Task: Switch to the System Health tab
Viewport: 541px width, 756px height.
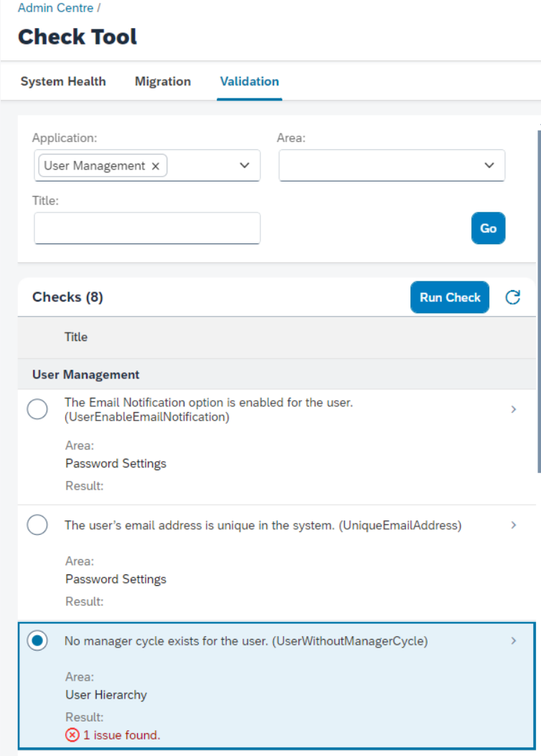Action: [63, 81]
